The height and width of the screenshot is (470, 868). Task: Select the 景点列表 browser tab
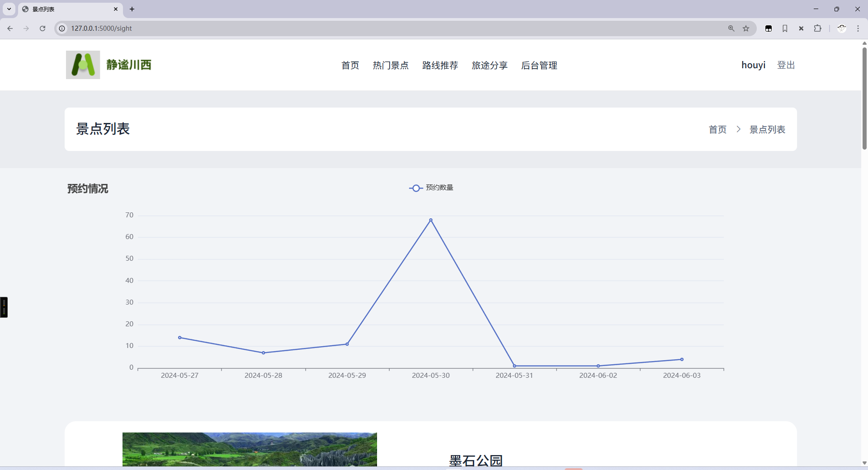(x=70, y=9)
